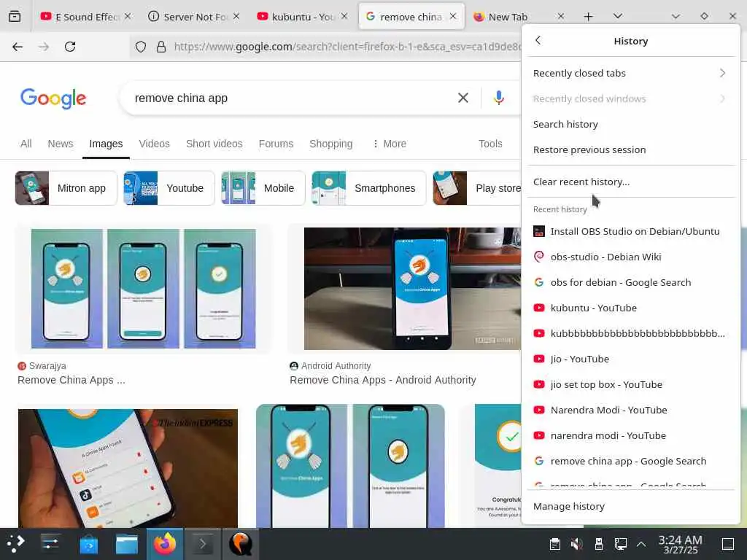Open the Indian Express hand-held phone image
Viewport: 747px width, 560px height.
pos(128,468)
